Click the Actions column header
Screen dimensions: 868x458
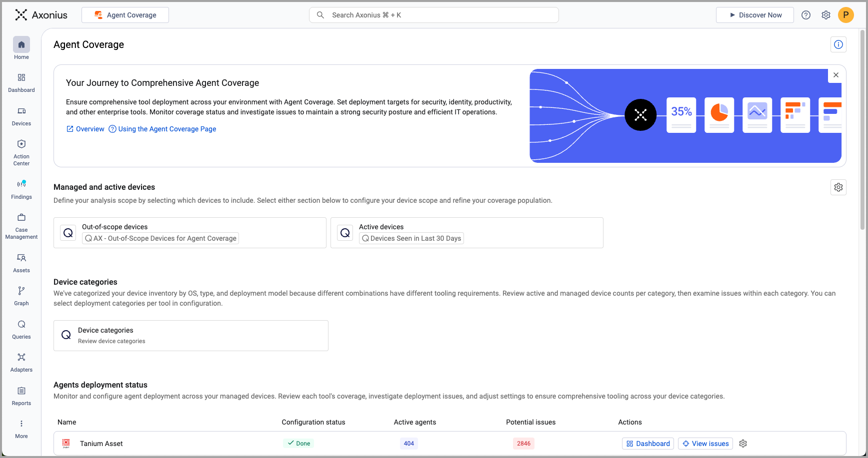click(630, 422)
